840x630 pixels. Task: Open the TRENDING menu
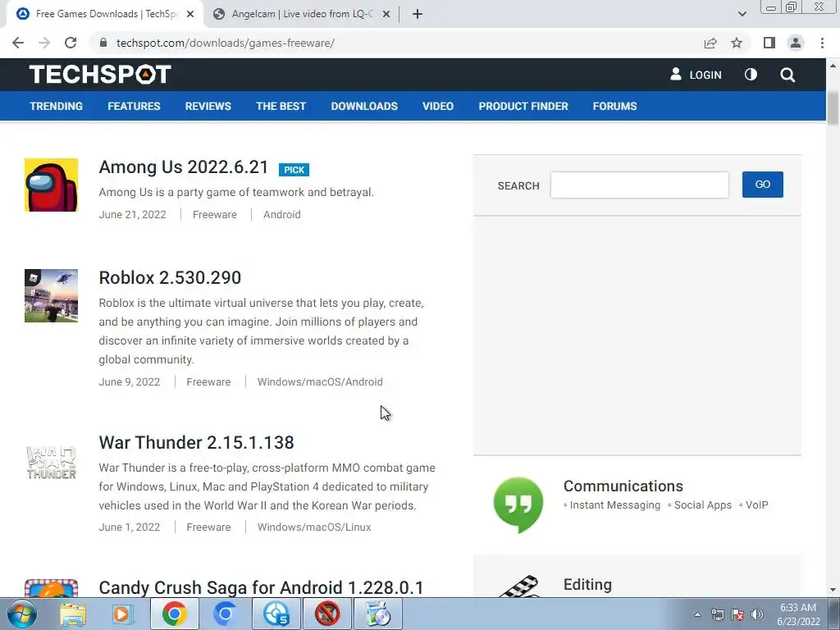(57, 106)
